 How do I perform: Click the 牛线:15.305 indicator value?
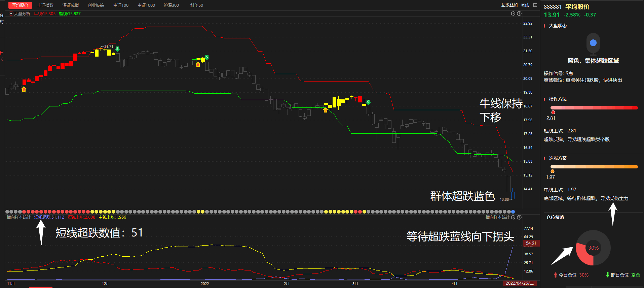(x=45, y=14)
